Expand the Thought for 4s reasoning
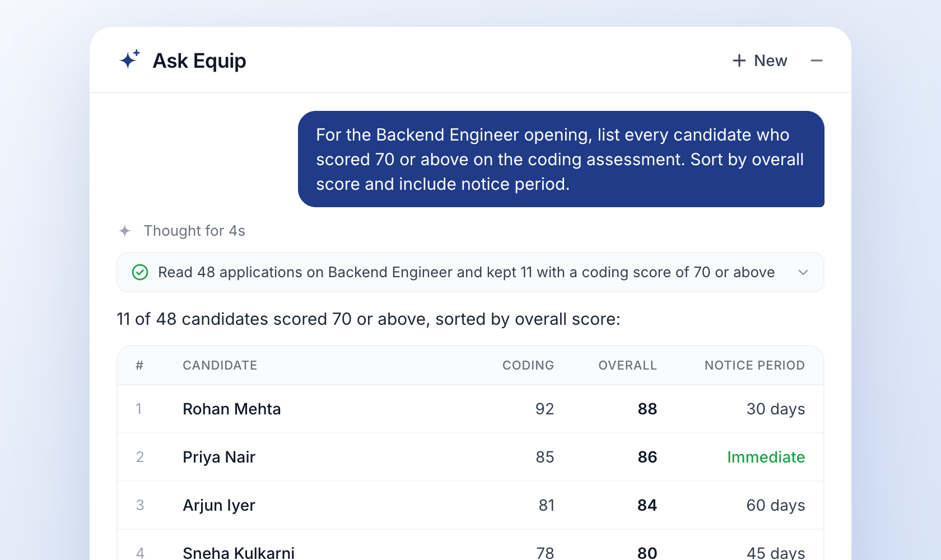941x560 pixels. (x=194, y=231)
